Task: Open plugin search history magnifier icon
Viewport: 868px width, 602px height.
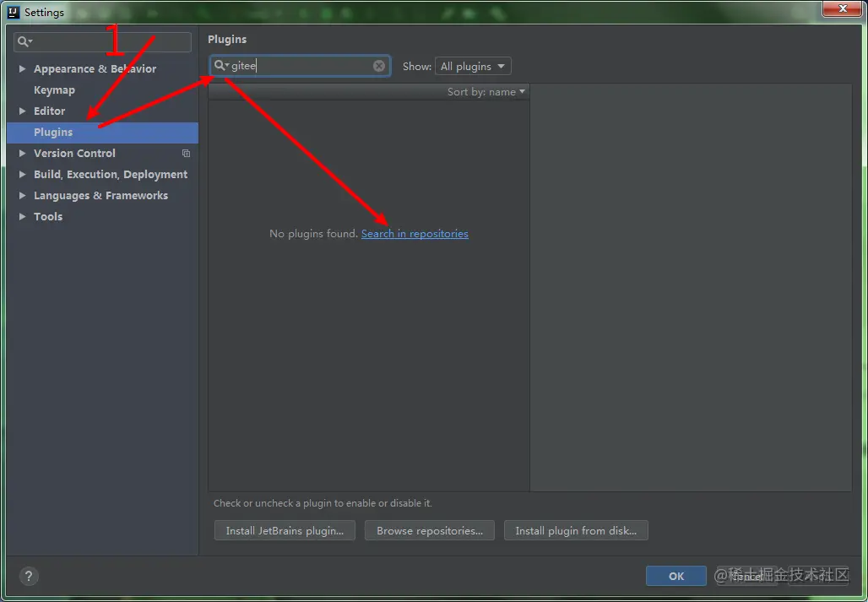Action: [221, 66]
